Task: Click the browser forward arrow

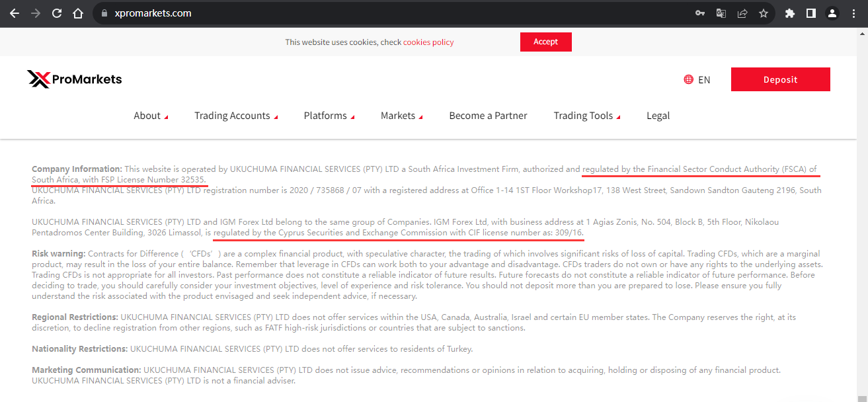Action: 36,13
